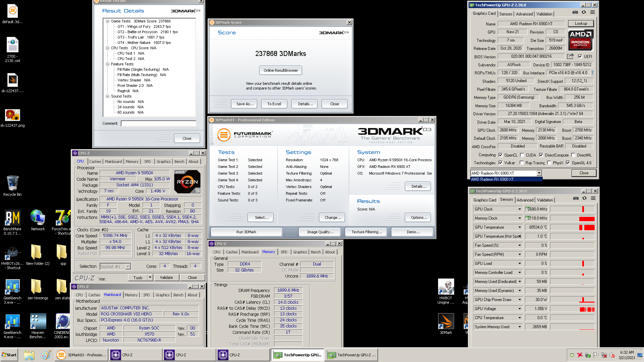Toggle the DirectML checkbox
The image size is (644, 362).
tap(574, 155)
